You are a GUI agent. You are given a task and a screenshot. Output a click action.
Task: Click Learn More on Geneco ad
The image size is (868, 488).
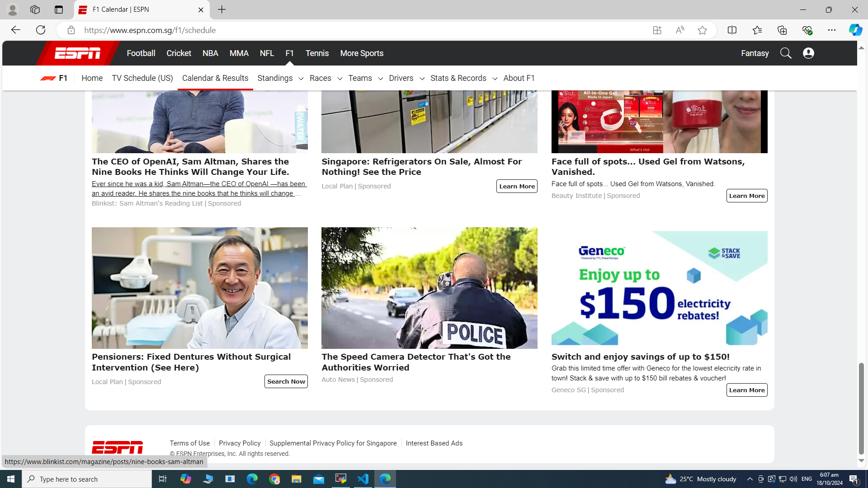pos(747,390)
